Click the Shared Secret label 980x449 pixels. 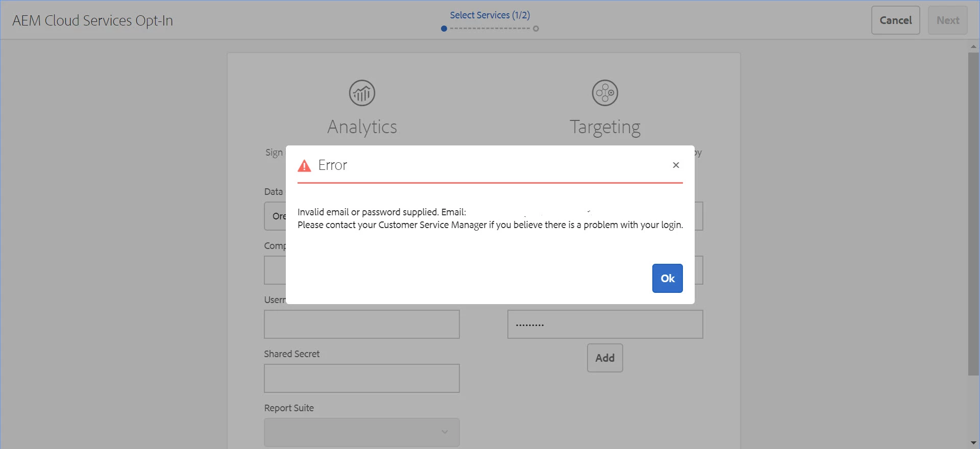(x=291, y=354)
